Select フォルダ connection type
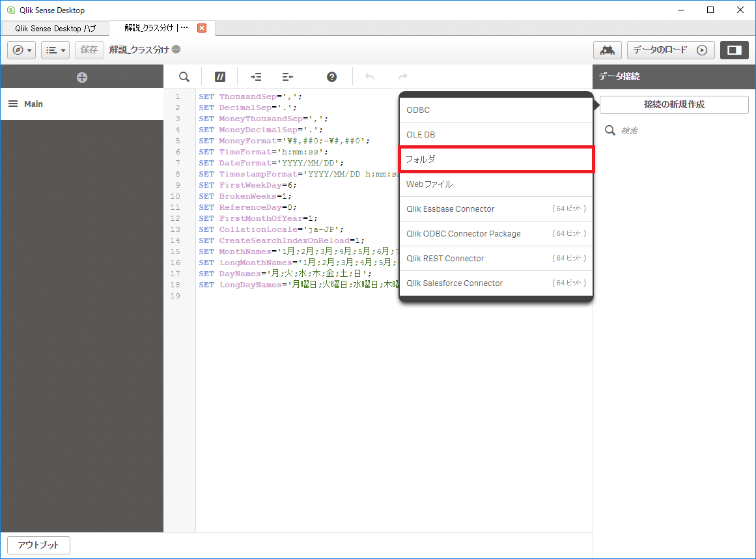Viewport: 756px width, 559px height. pyautogui.click(x=496, y=159)
